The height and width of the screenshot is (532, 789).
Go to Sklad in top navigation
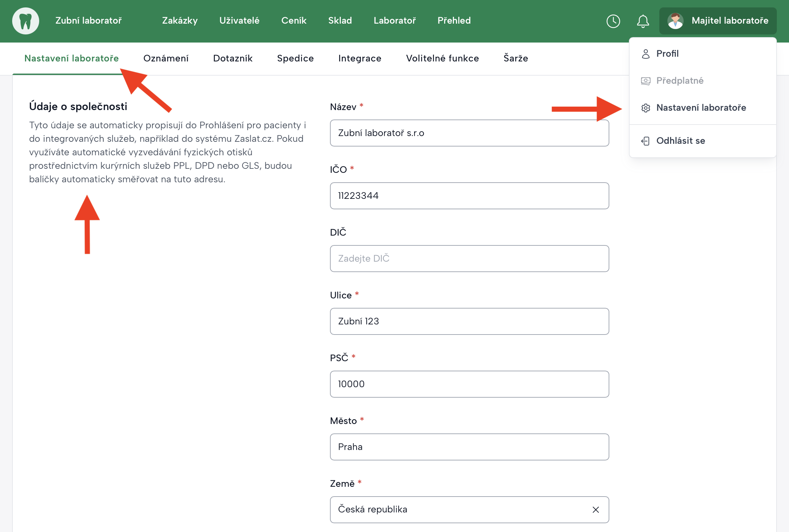(339, 21)
